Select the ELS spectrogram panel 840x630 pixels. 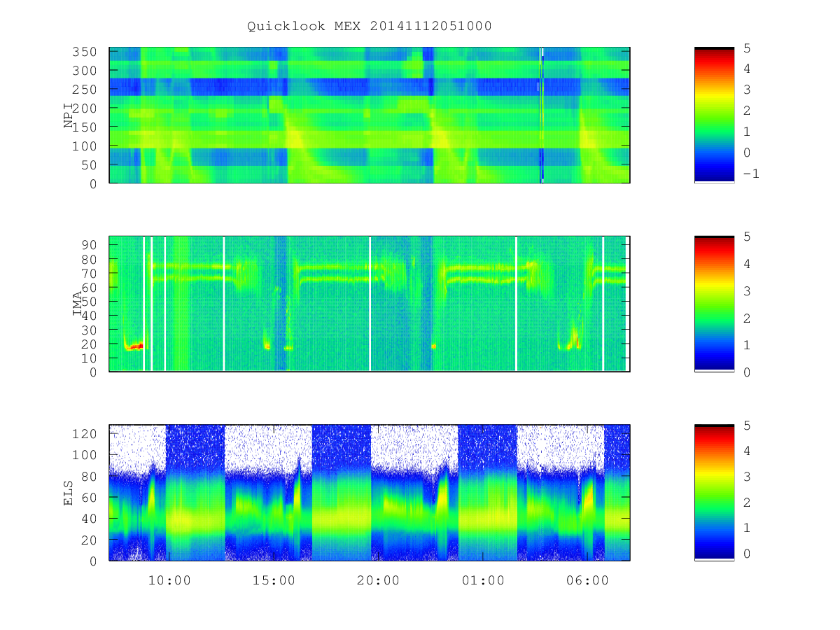point(370,493)
